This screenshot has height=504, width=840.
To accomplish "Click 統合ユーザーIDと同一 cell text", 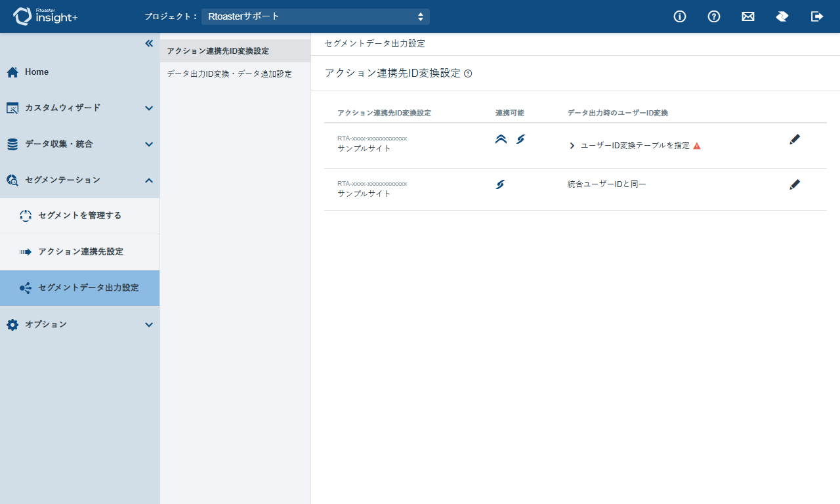I will (x=607, y=184).
